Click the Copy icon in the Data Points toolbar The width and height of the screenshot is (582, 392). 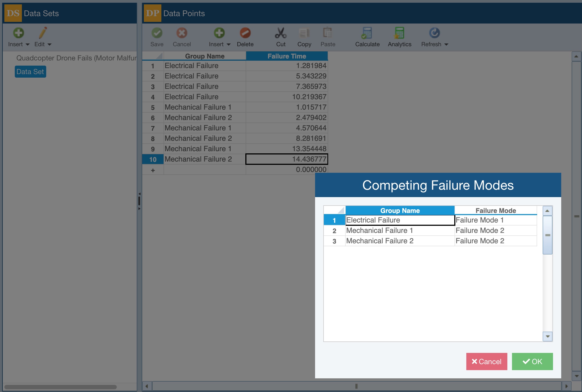(304, 33)
